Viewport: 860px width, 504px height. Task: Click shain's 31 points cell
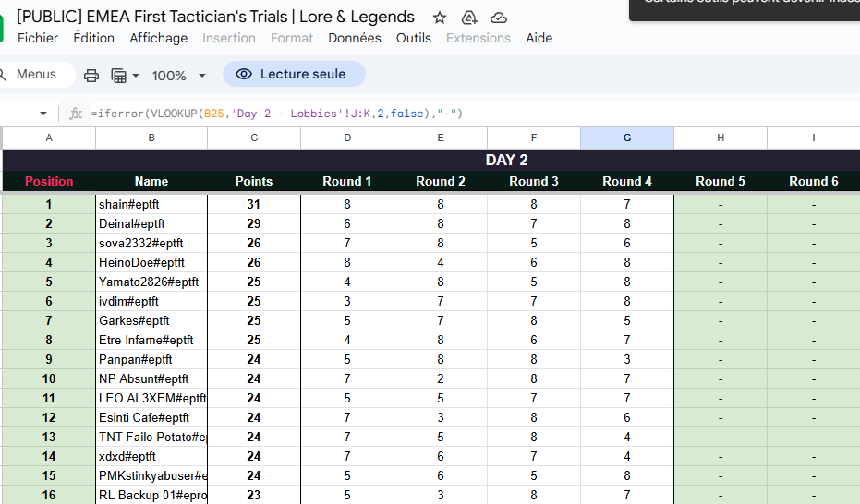point(254,204)
